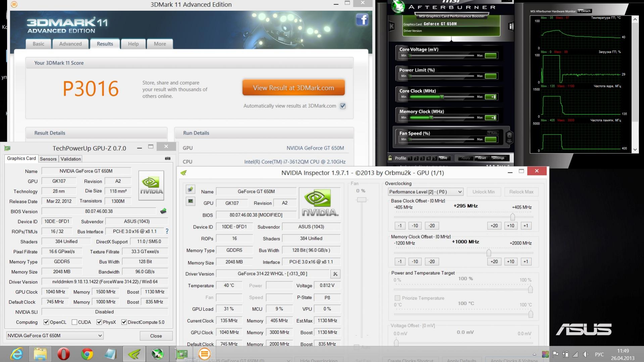Click View Result at 3DMark.com button

[293, 88]
